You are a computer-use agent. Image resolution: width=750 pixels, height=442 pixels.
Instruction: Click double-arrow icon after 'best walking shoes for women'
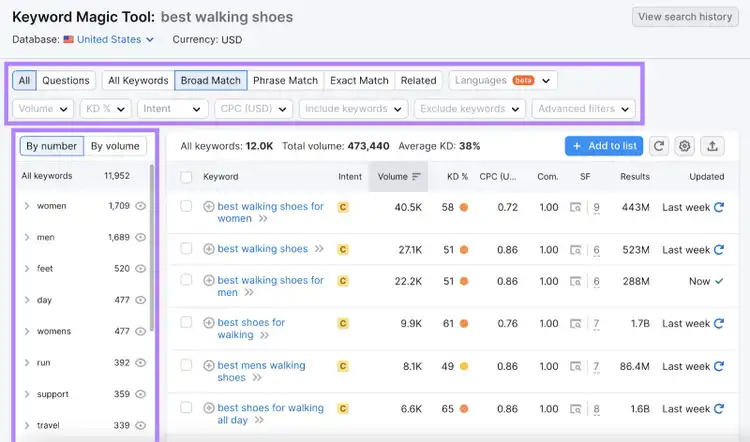click(x=263, y=219)
